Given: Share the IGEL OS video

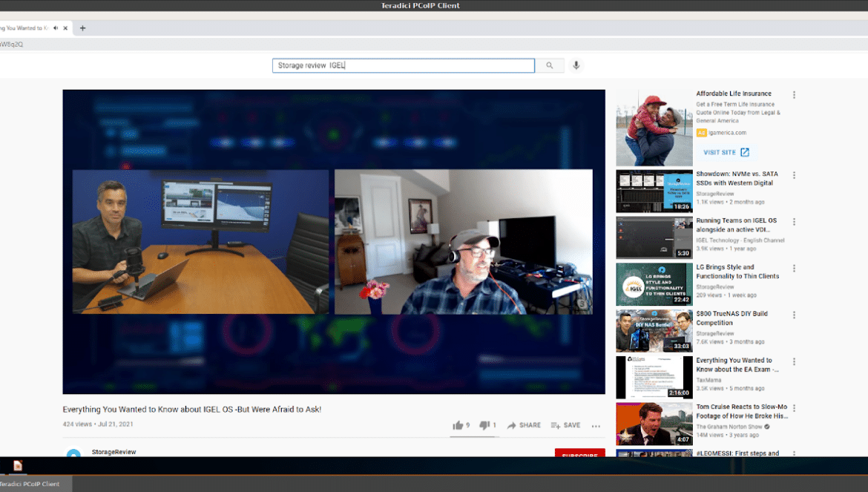Looking at the screenshot, I should pos(524,425).
